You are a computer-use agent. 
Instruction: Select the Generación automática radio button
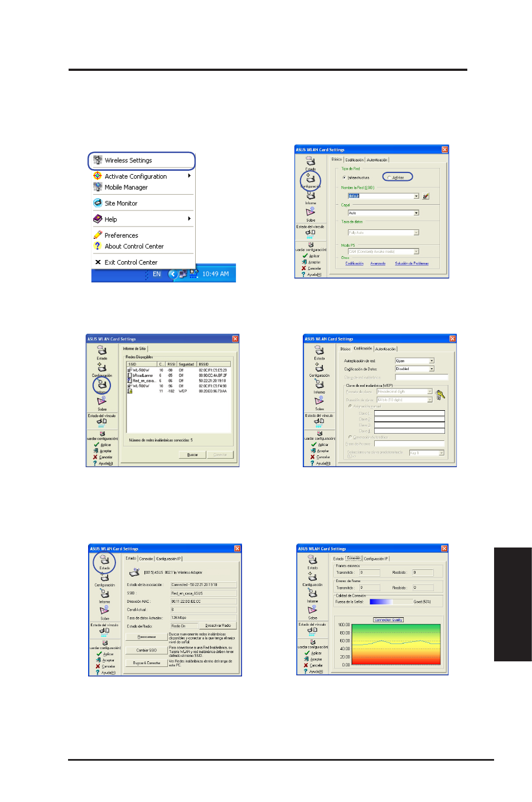[x=350, y=437]
